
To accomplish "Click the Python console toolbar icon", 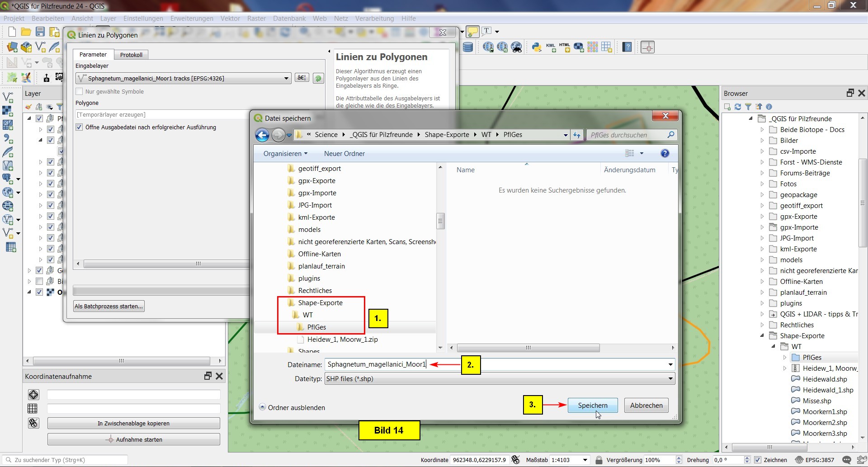I will pos(537,47).
